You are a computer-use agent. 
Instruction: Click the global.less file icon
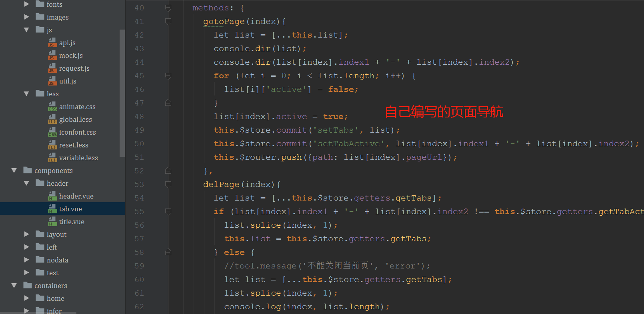coord(52,119)
